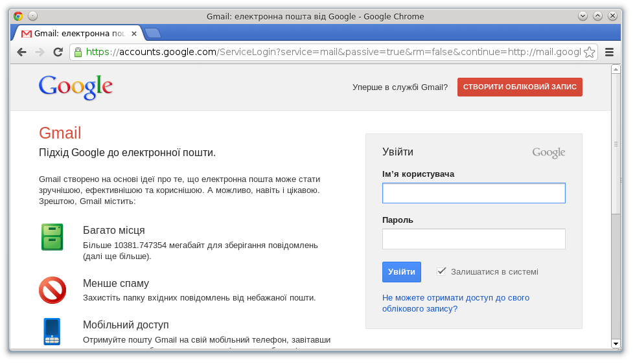Viewport: 635px width, 364px height.
Task: Click the green file cabinet storage icon
Action: pyautogui.click(x=52, y=237)
